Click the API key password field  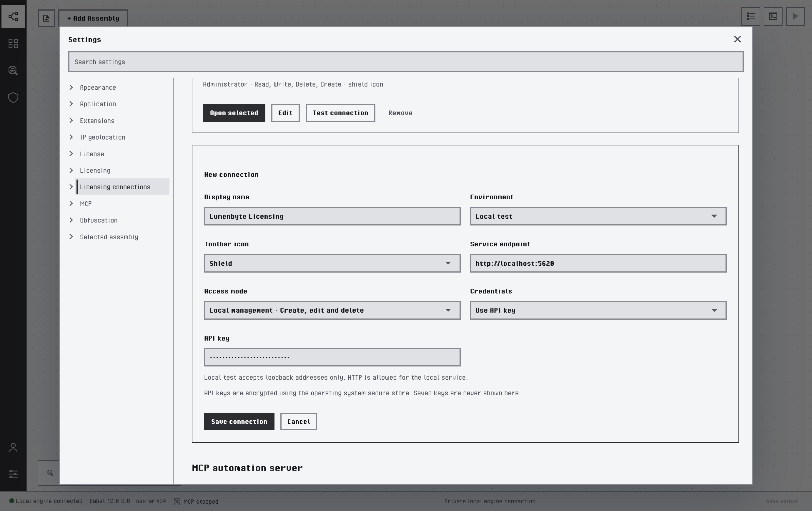(x=332, y=357)
